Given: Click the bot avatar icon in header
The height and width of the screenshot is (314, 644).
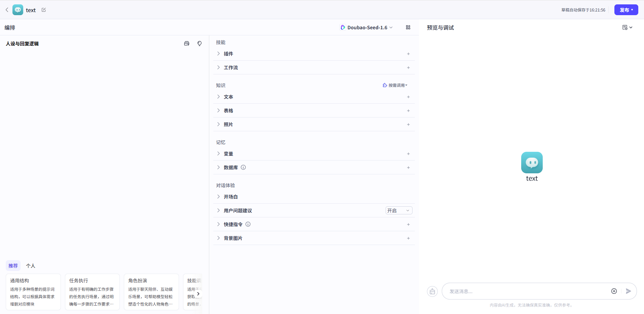Looking at the screenshot, I should pos(18,10).
